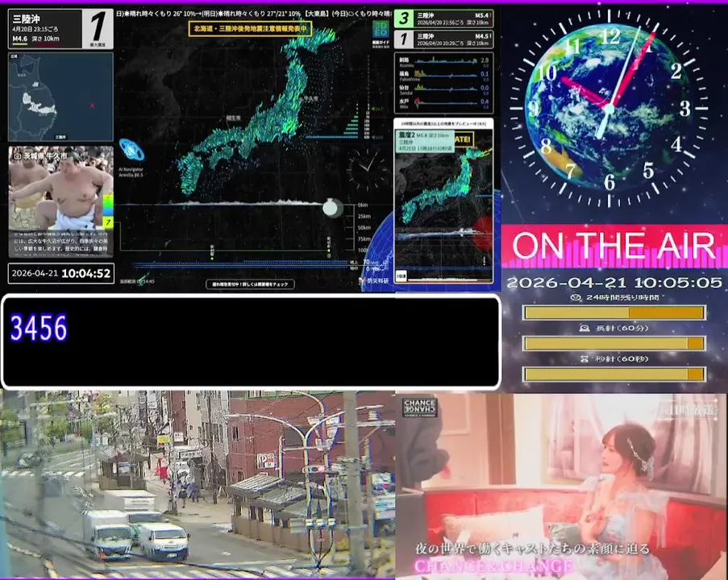The image size is (728, 580).
Task: Click the 仙台 Sendai seismograph row
Action: tap(443, 88)
